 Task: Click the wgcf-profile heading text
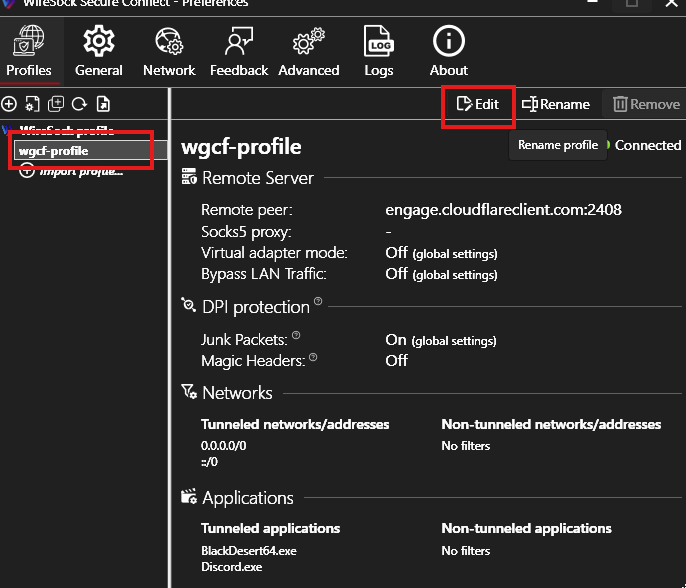pyautogui.click(x=241, y=147)
